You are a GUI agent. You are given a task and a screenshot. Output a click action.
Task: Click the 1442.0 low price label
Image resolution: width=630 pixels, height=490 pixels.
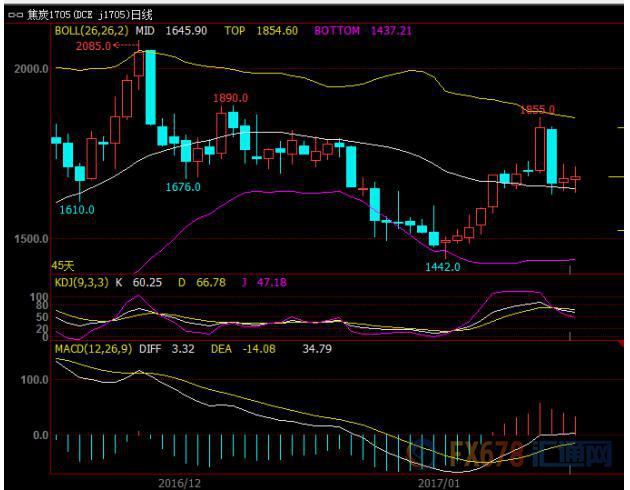coord(442,267)
